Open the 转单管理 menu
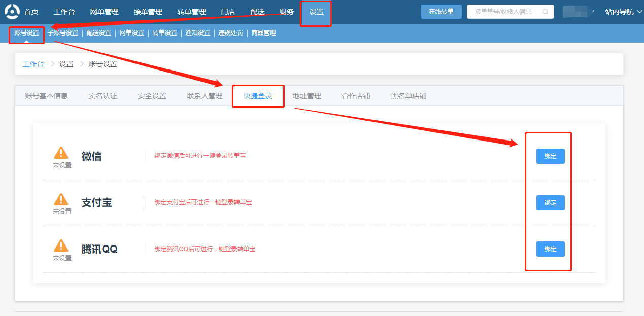Viewport: 644px width, 316px height. [192, 12]
